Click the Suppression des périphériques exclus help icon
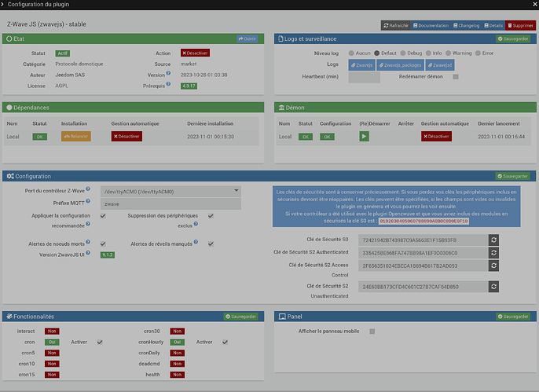Screen dimensions: 539x392 [x=196, y=224]
